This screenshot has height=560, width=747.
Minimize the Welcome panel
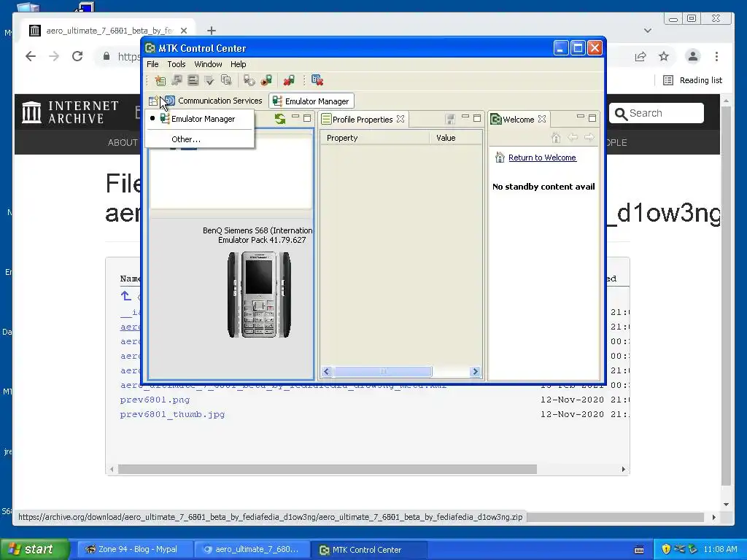pos(580,117)
